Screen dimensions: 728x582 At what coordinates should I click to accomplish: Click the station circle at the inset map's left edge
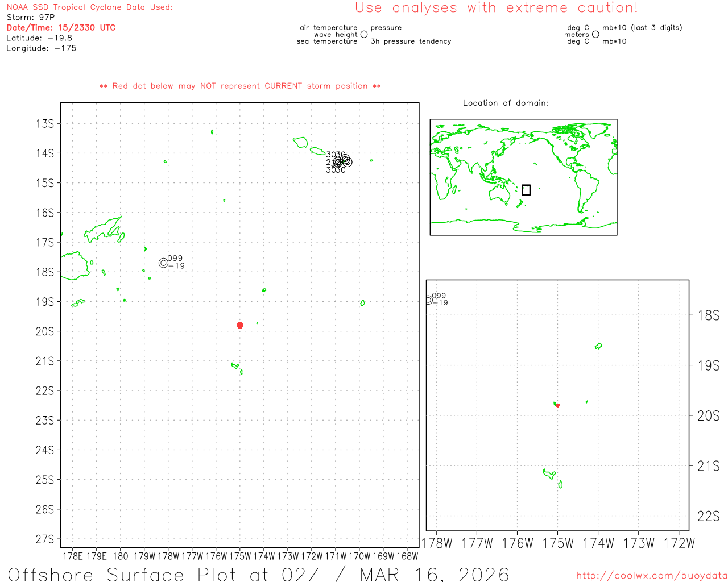429,300
